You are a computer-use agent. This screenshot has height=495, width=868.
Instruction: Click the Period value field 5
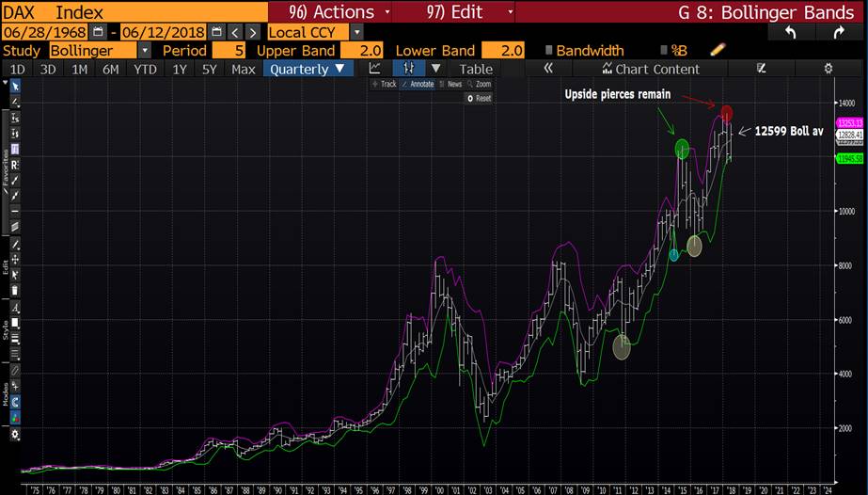coord(229,51)
